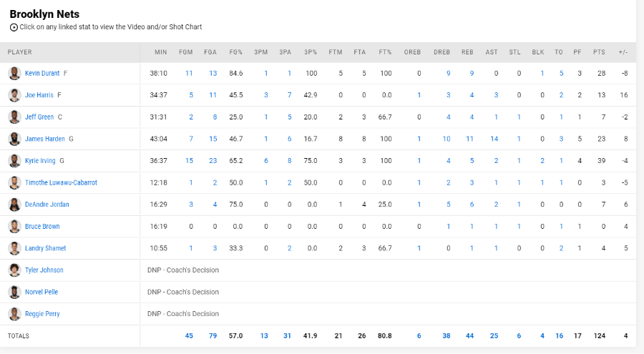Open team total of 45 field goals
644x354 pixels.
coord(189,335)
